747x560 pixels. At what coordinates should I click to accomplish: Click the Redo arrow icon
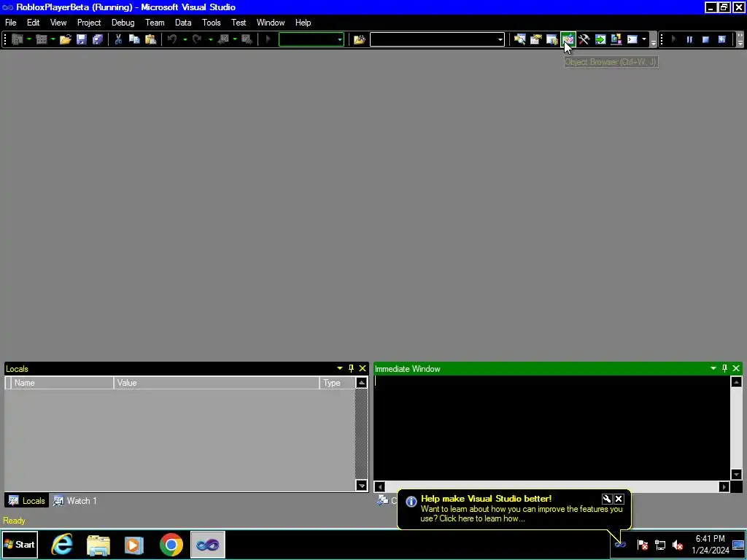click(x=197, y=39)
